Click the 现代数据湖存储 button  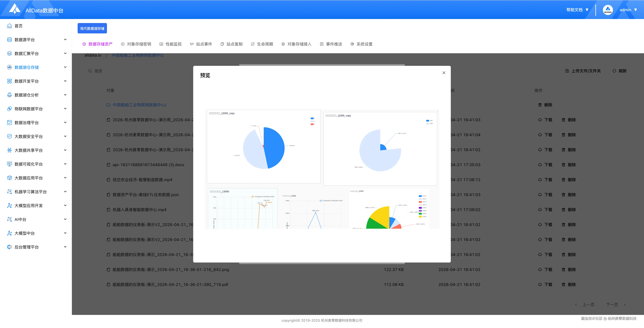pos(92,29)
